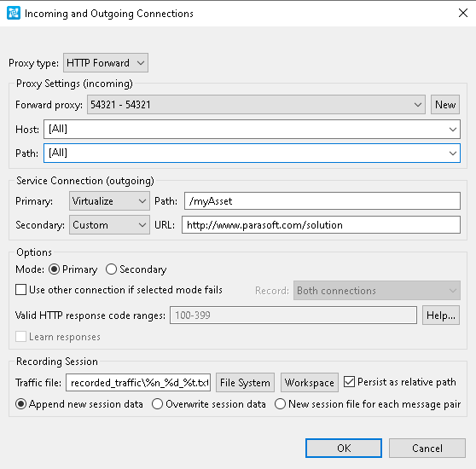
Task: Enable Use other connection if selected mode fails
Action: pyautogui.click(x=21, y=290)
